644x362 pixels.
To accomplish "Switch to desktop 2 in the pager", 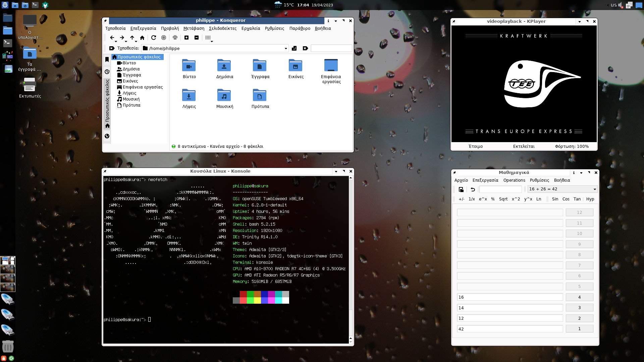I will pos(8,269).
